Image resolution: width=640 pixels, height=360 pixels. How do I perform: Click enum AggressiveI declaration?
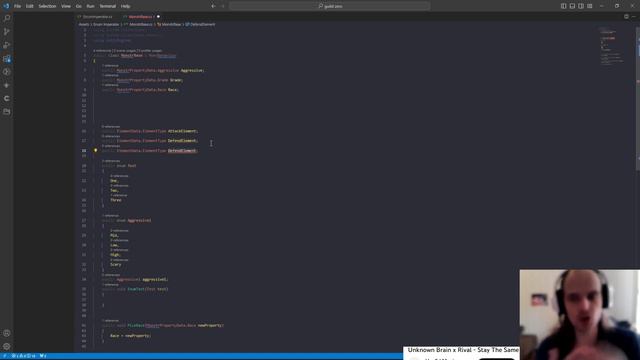pos(127,220)
